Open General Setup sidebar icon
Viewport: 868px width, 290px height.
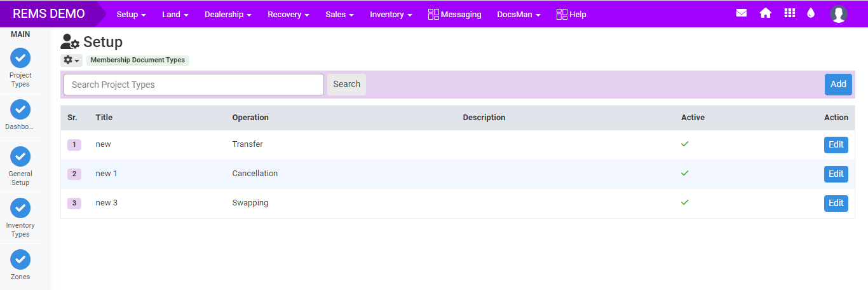click(x=20, y=156)
